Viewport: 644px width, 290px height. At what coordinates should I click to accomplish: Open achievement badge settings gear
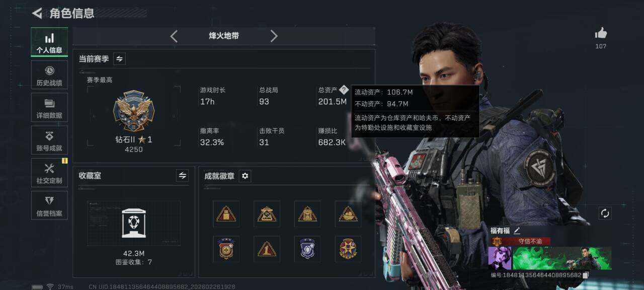point(245,176)
